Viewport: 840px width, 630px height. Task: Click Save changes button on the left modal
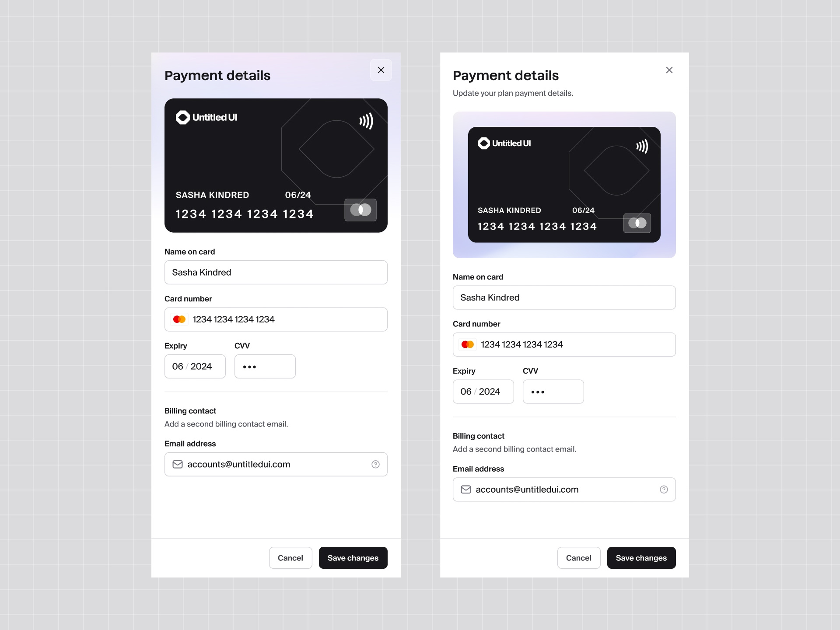point(353,557)
